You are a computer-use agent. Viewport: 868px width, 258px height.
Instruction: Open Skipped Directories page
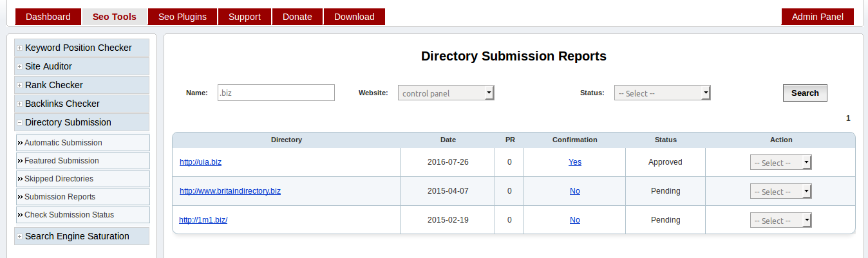(83, 179)
